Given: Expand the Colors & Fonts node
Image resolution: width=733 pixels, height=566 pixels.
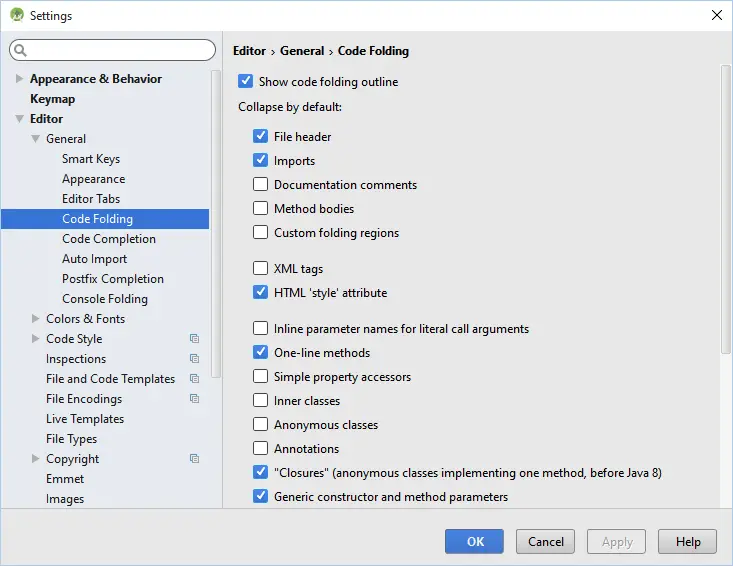Looking at the screenshot, I should pos(35,319).
